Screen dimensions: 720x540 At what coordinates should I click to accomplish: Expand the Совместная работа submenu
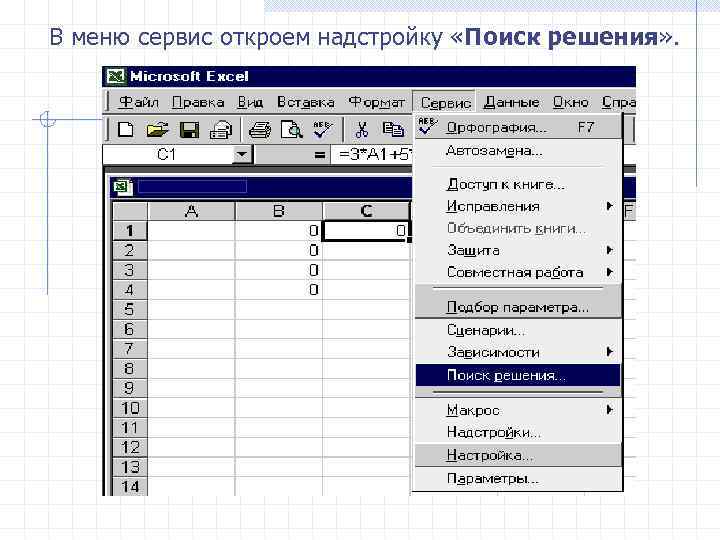518,272
